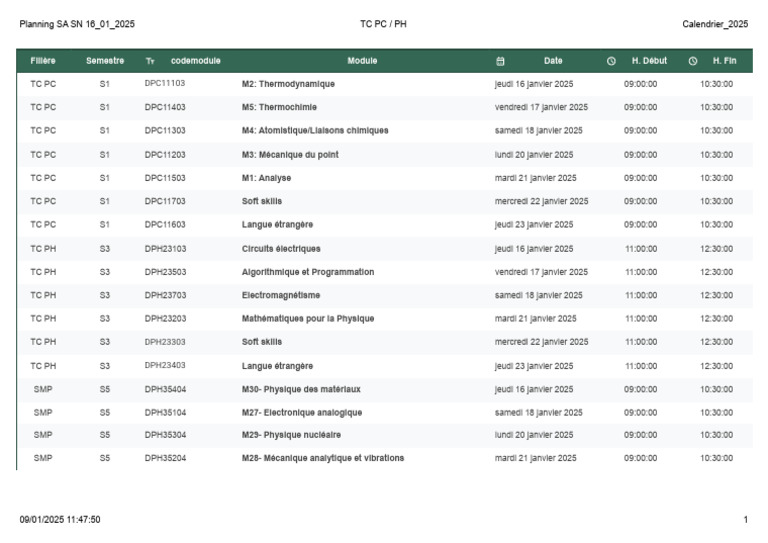Click the Planning SA SN 16_01_2025 title
Viewport: 768px width, 543px height.
coord(77,24)
